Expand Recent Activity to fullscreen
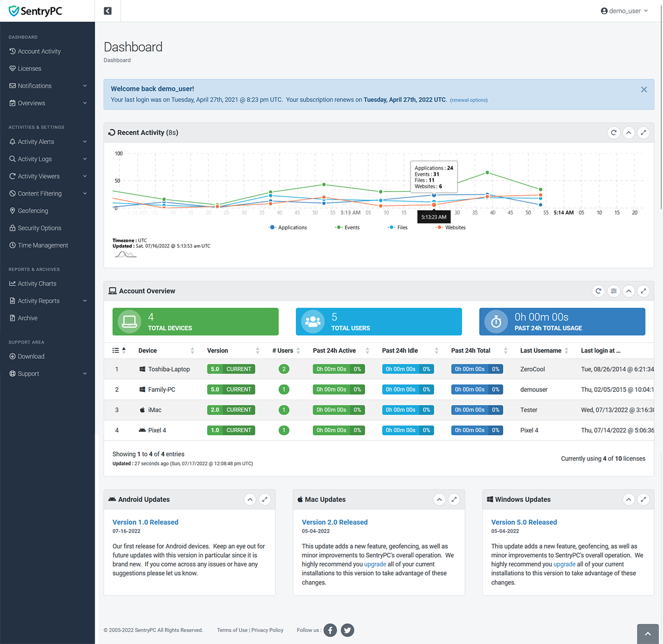 coord(643,133)
